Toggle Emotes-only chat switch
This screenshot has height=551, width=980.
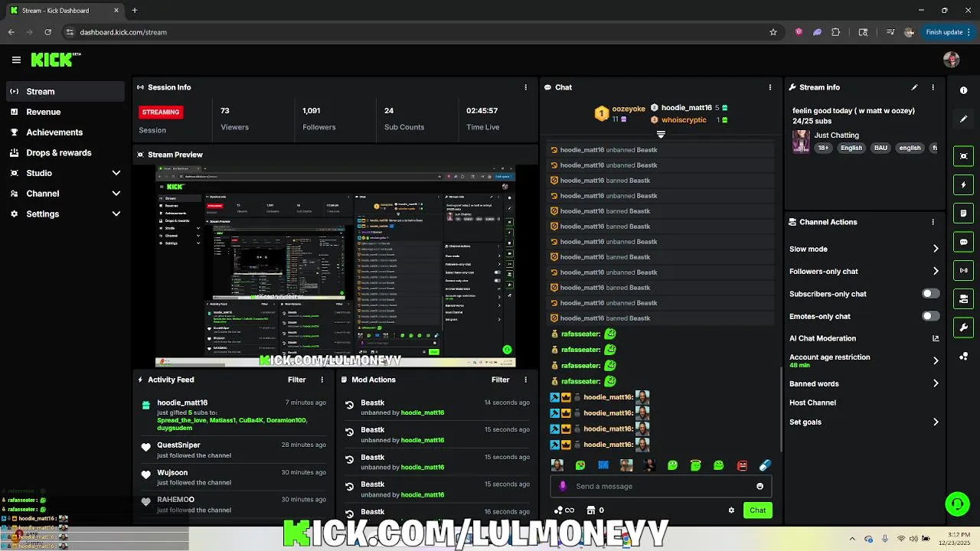[x=930, y=316]
